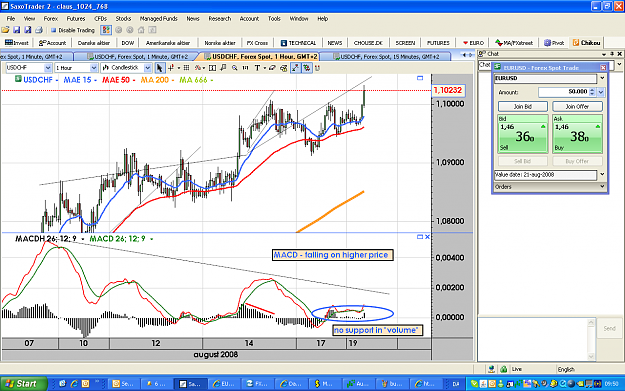Click the Join Offer button

tap(577, 106)
